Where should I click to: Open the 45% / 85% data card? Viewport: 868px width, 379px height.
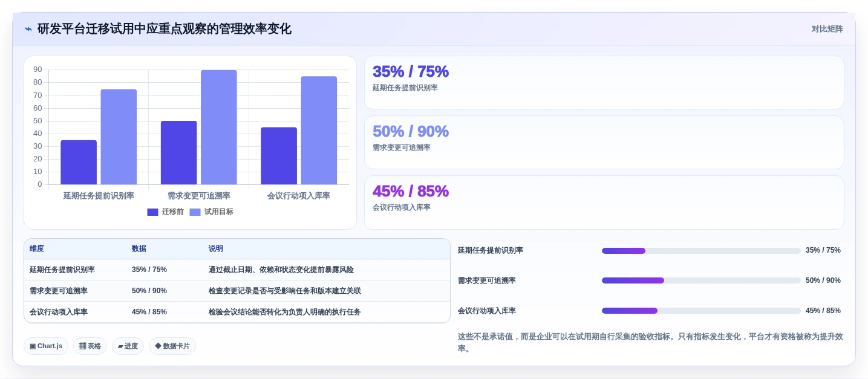604,202
